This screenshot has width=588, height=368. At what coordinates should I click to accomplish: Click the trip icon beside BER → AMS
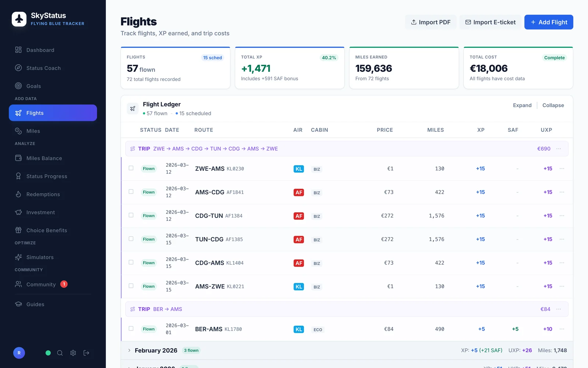(133, 309)
